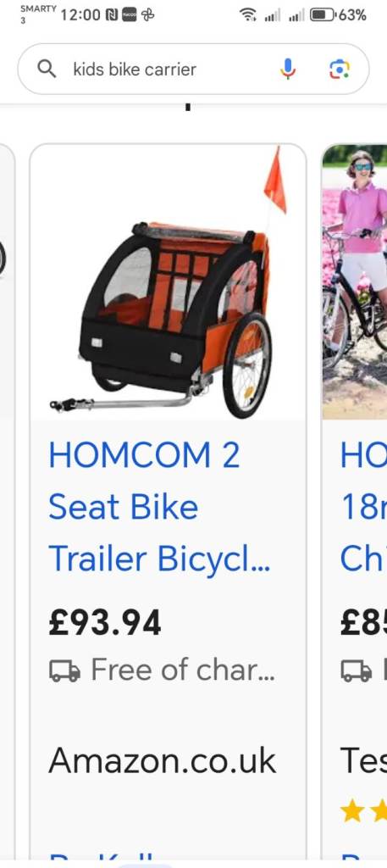The height and width of the screenshot is (868, 387).
Task: Tap the battery indicator showing 63%
Action: click(339, 15)
